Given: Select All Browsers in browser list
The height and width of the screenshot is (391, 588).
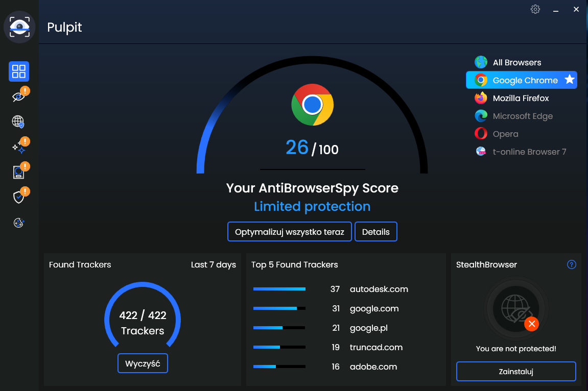Looking at the screenshot, I should coord(521,62).
